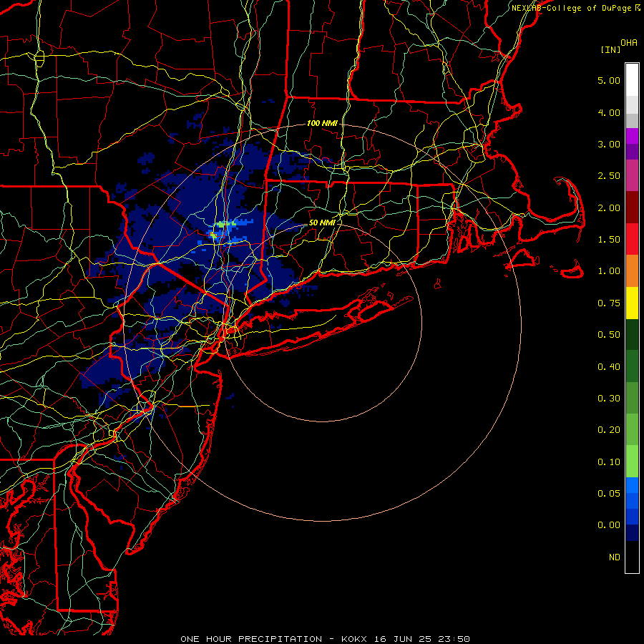Click the [IN] units label
Viewport: 644px width, 644px height.
pos(610,49)
